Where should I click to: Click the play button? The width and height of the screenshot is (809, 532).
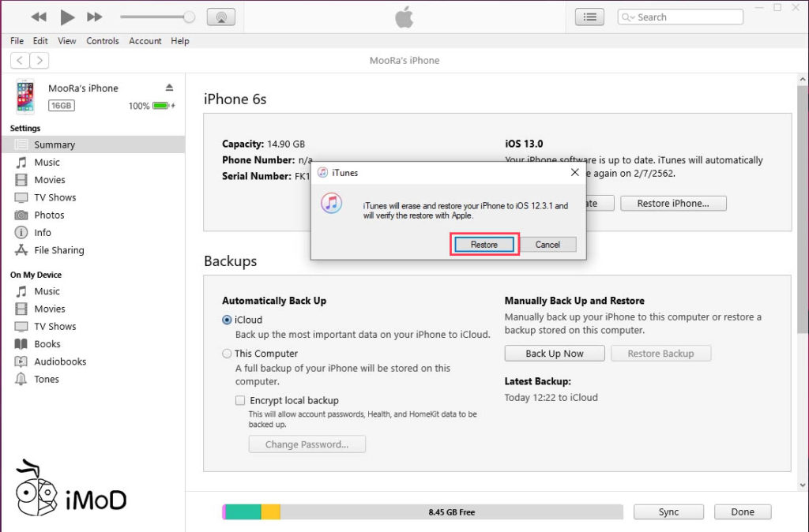(x=67, y=17)
